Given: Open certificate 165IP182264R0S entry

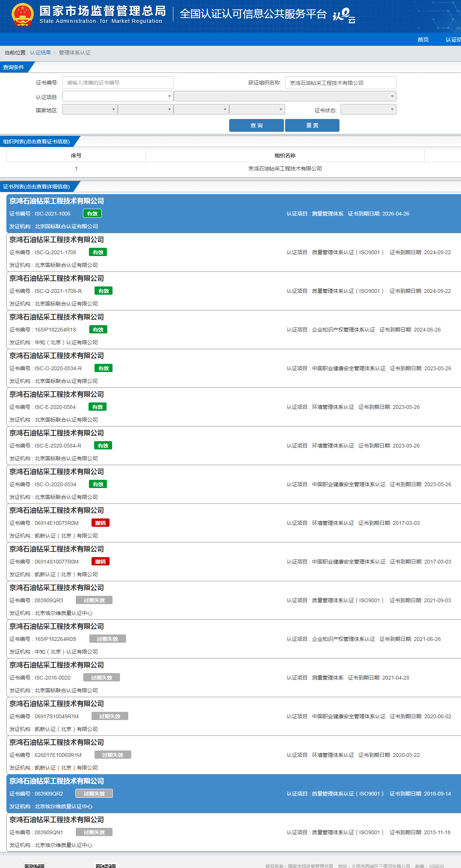Looking at the screenshot, I should (x=233, y=639).
